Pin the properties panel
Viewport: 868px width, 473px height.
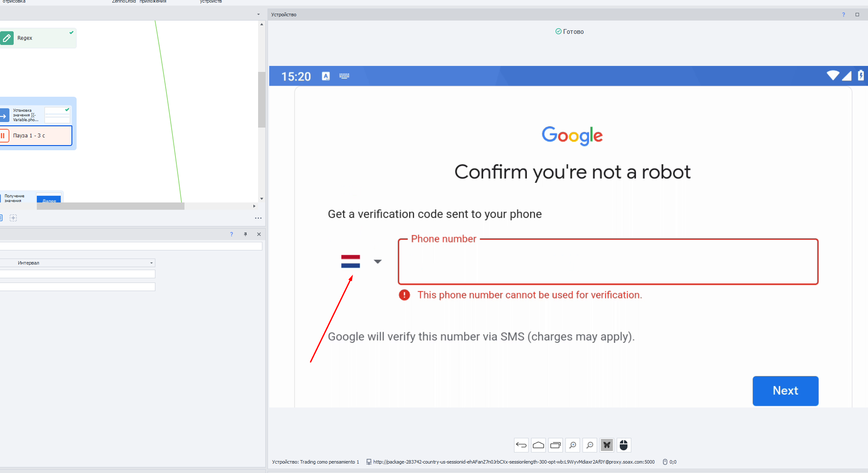(x=245, y=234)
